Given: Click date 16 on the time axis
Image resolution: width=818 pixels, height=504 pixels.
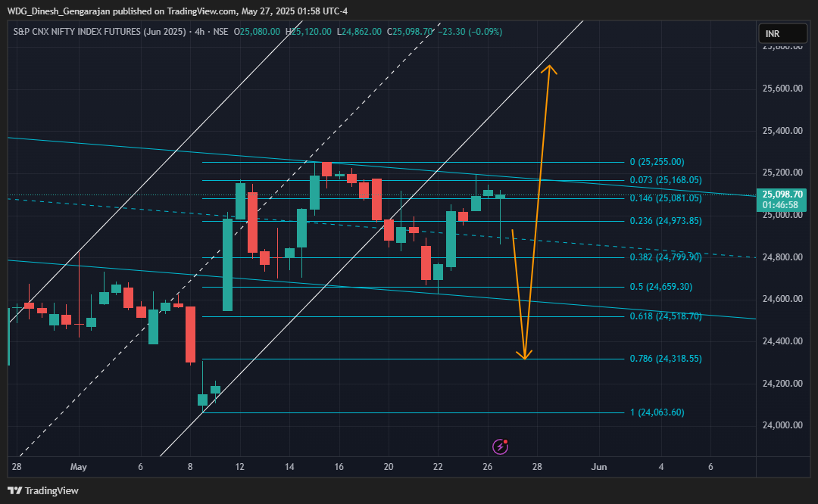Looking at the screenshot, I should coord(339,467).
